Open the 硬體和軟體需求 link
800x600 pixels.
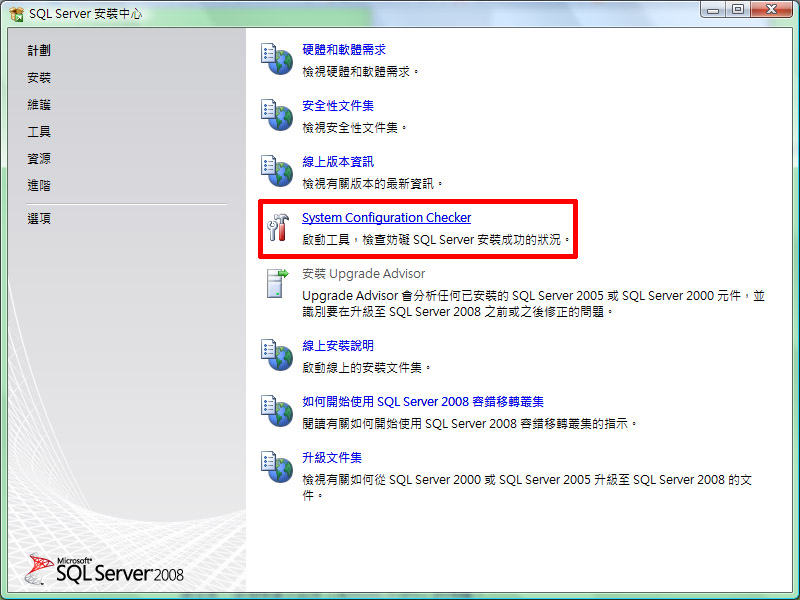344,49
